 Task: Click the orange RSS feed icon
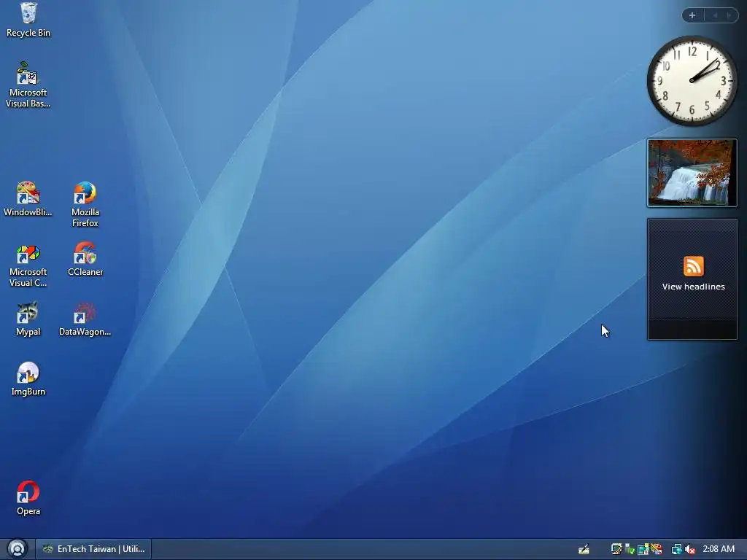pos(693,266)
